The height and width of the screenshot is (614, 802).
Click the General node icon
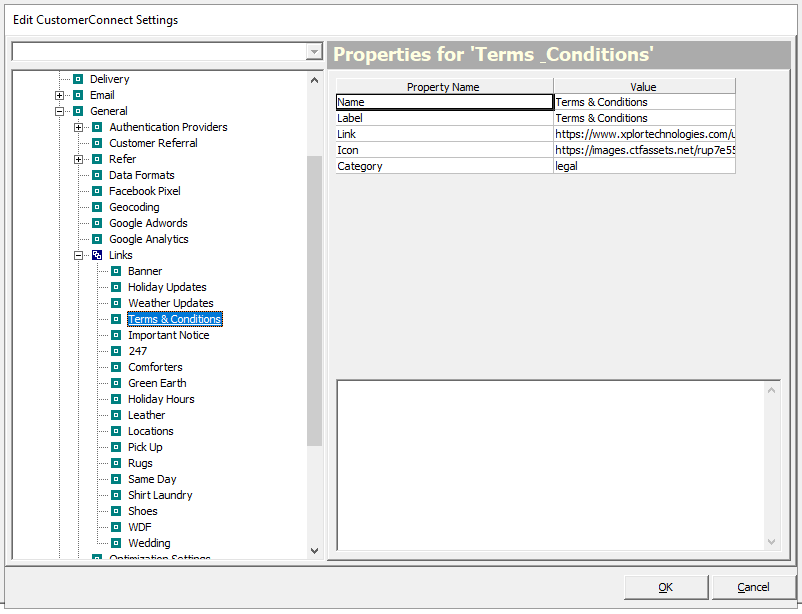[78, 111]
